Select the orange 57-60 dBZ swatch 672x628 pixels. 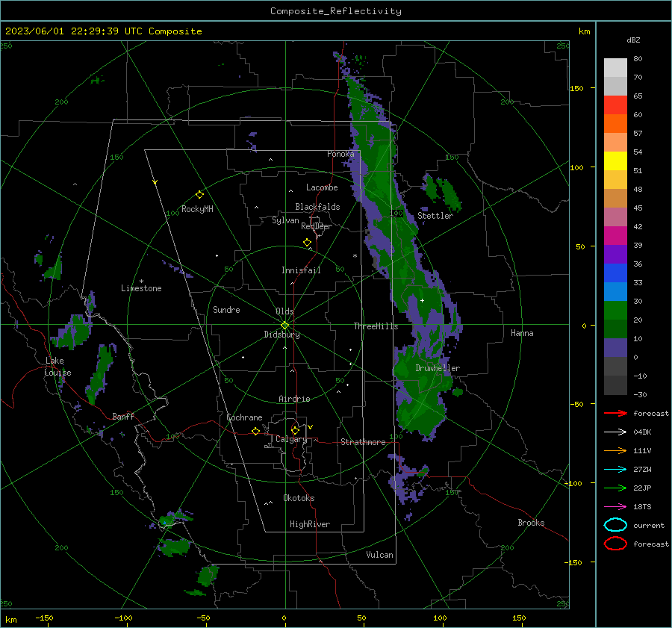click(x=615, y=123)
